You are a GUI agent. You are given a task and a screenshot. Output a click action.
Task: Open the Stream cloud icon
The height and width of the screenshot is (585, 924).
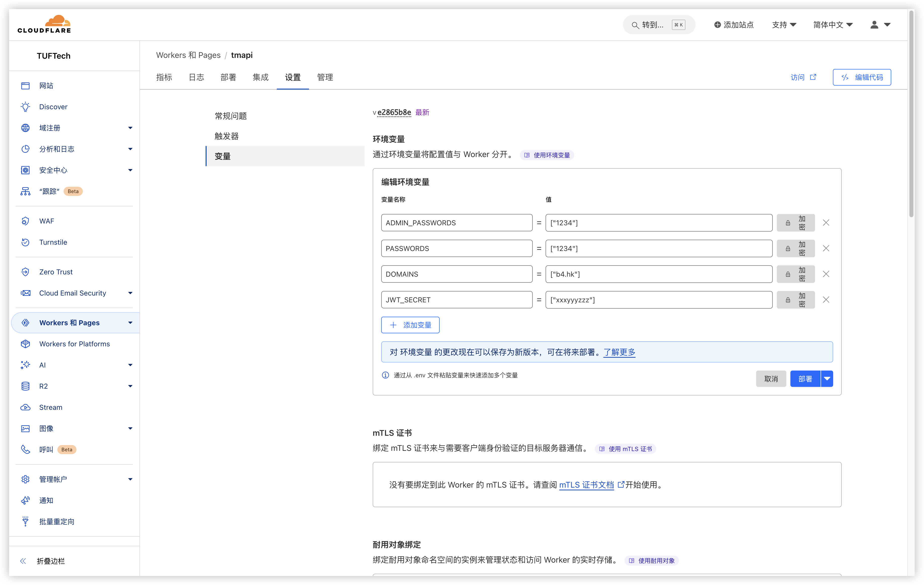point(25,407)
